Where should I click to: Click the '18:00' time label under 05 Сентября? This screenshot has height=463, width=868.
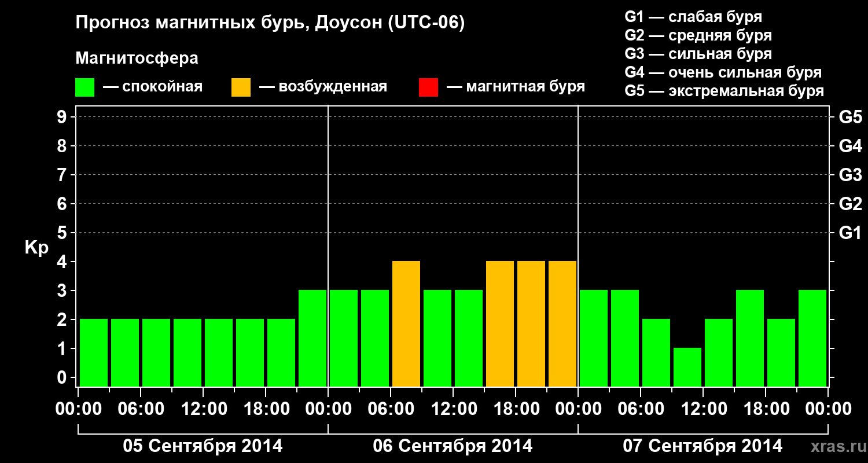click(x=266, y=409)
